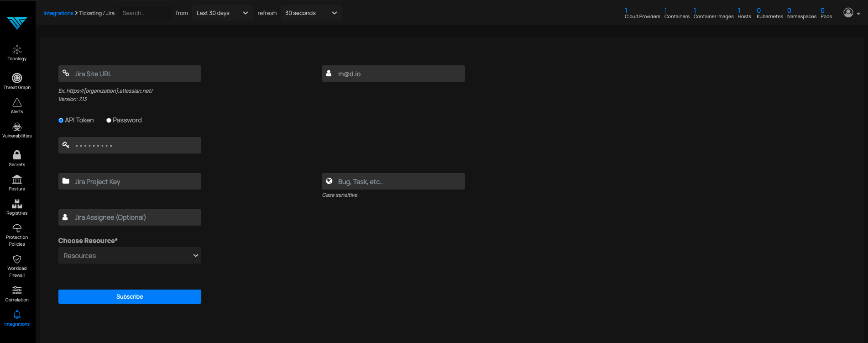Viewport: 868px width, 343px height.
Task: Click link icon in Jira Site URL field
Action: (x=66, y=73)
